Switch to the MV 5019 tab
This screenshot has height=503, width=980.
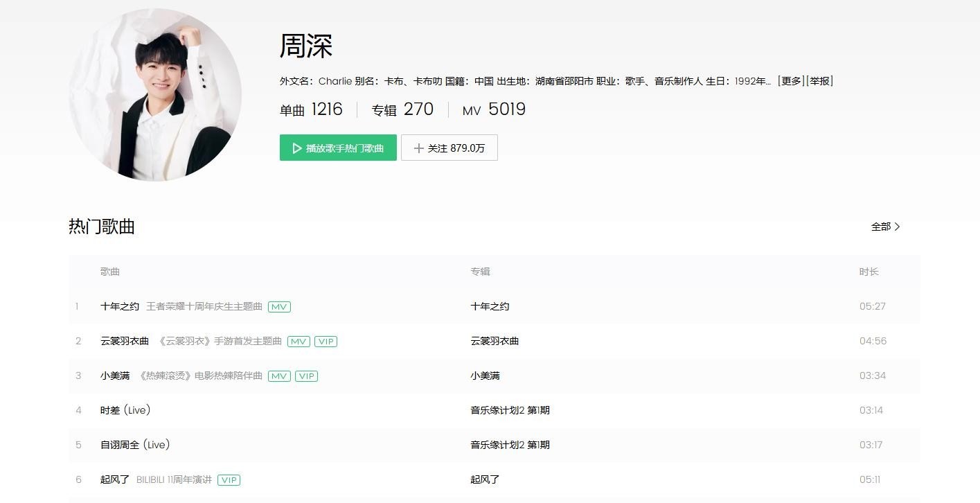click(494, 109)
